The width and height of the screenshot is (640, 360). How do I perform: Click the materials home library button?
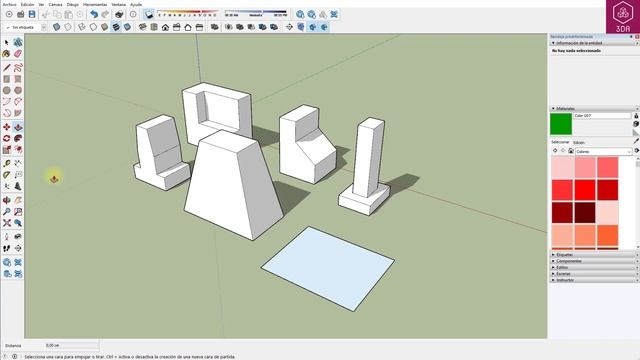[x=571, y=151]
